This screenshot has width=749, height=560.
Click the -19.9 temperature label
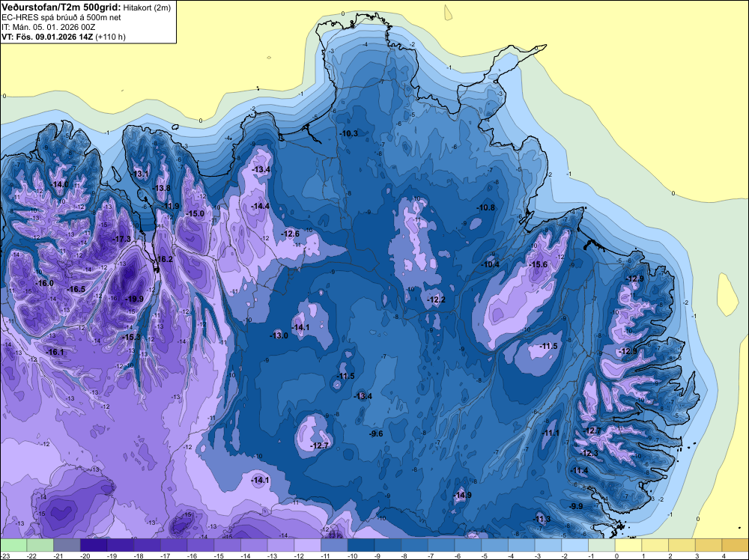click(x=134, y=299)
